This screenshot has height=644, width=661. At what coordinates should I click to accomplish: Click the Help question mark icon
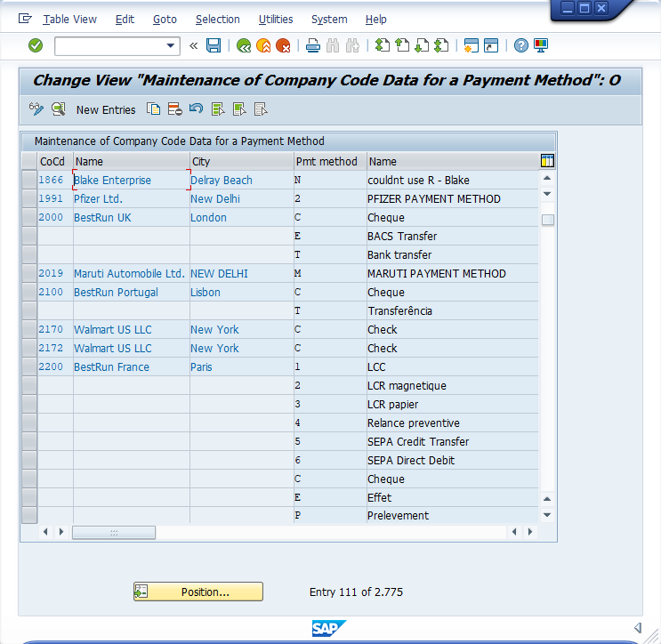(x=521, y=45)
